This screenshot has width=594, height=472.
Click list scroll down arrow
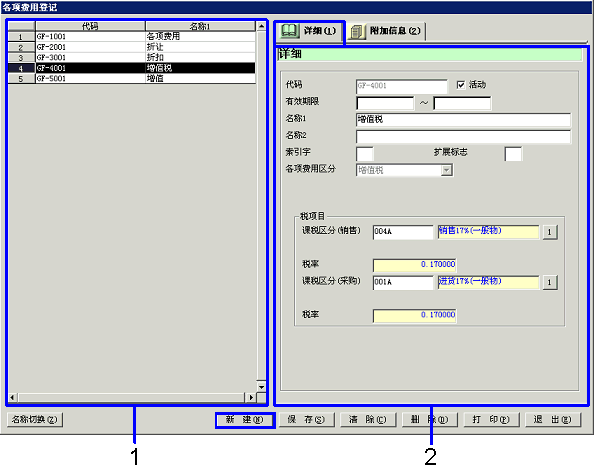point(261,387)
